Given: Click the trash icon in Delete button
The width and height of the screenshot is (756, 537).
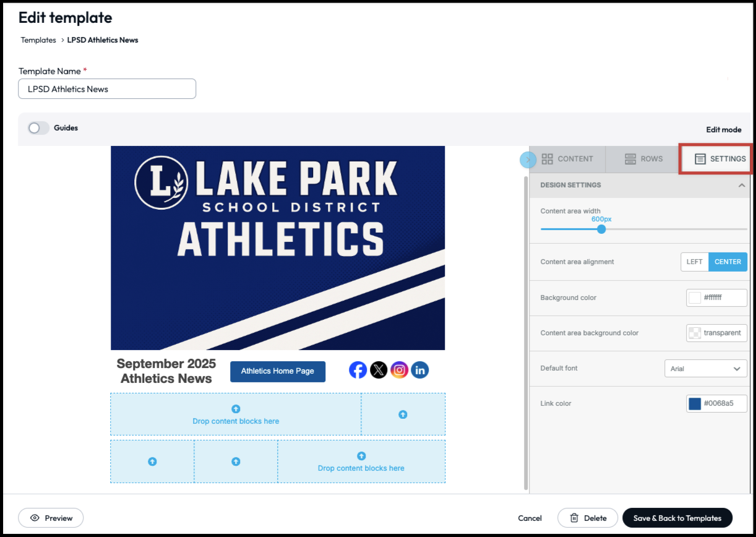Looking at the screenshot, I should click(x=574, y=518).
